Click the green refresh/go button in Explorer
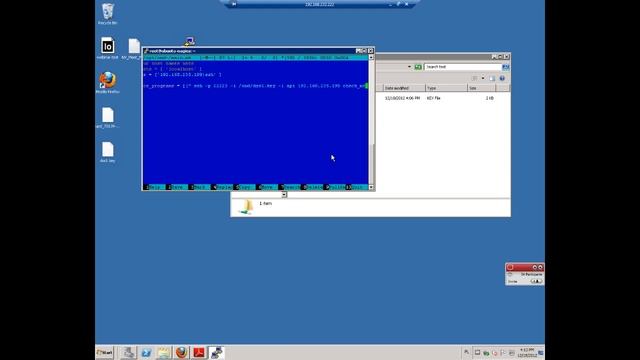The width and height of the screenshot is (640, 360). click(418, 67)
